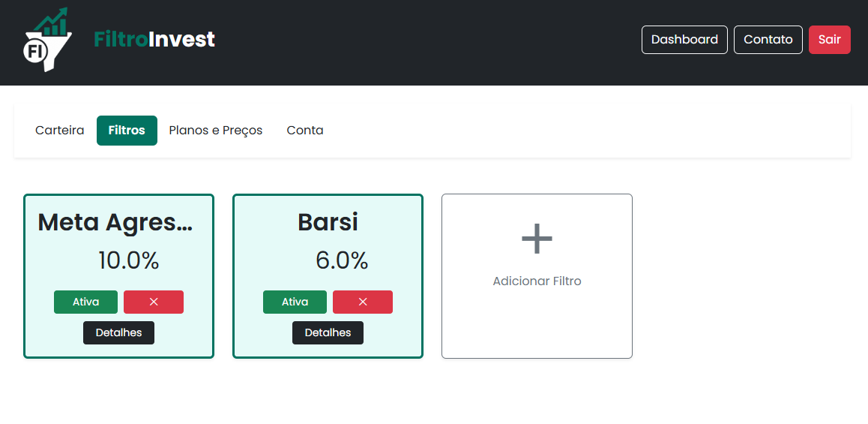Click the FiltroInvest funnel logo icon
The height and width of the screenshot is (424, 868).
tap(46, 41)
